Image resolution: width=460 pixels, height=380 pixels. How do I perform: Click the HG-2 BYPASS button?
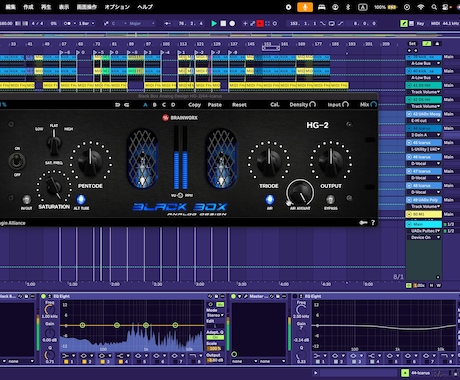[330, 199]
